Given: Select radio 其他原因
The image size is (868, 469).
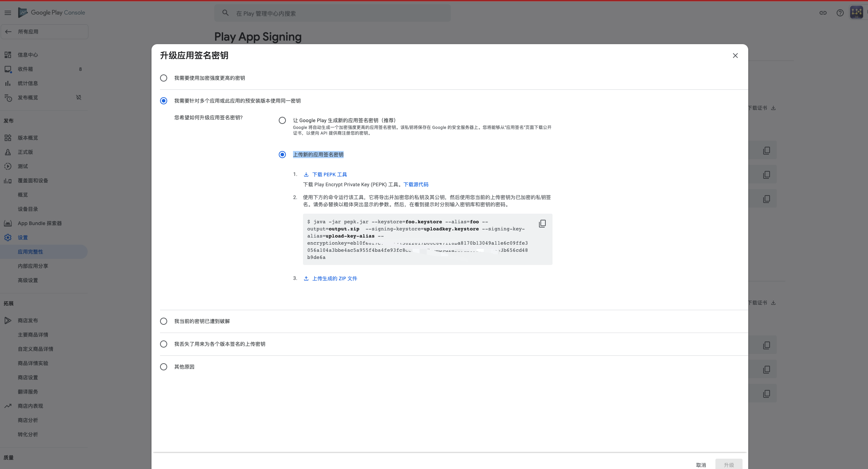Looking at the screenshot, I should click(164, 367).
